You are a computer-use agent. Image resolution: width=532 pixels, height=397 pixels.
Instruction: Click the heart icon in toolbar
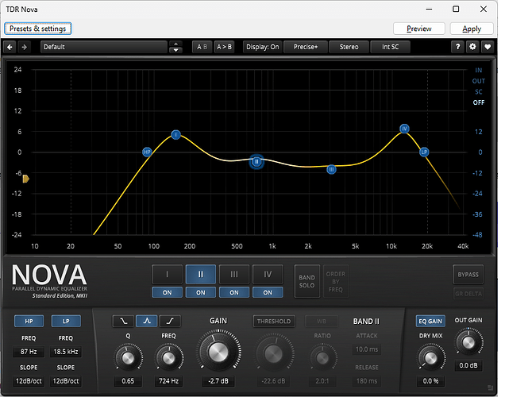(488, 47)
